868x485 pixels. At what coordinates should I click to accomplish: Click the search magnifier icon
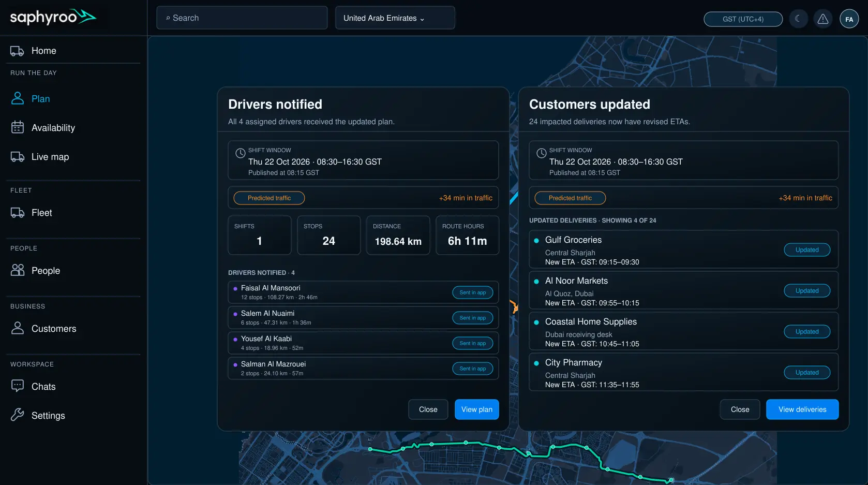coord(168,18)
